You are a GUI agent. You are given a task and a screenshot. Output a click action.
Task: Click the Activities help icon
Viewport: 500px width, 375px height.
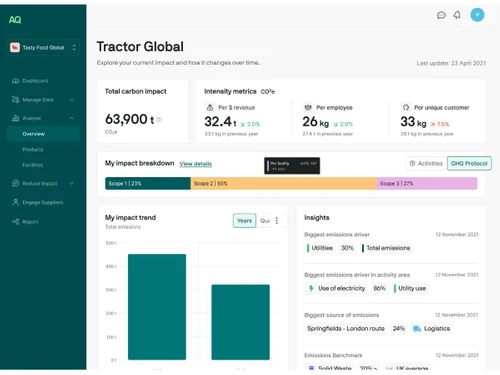[412, 163]
